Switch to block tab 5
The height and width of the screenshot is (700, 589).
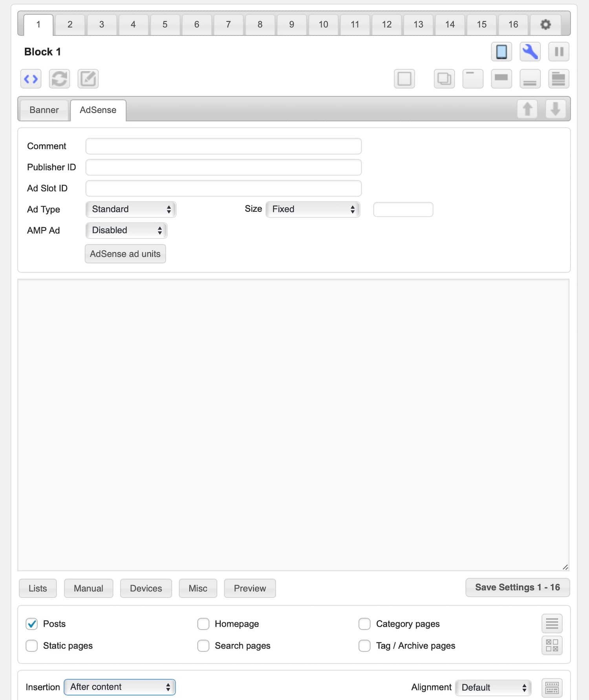[x=165, y=25]
